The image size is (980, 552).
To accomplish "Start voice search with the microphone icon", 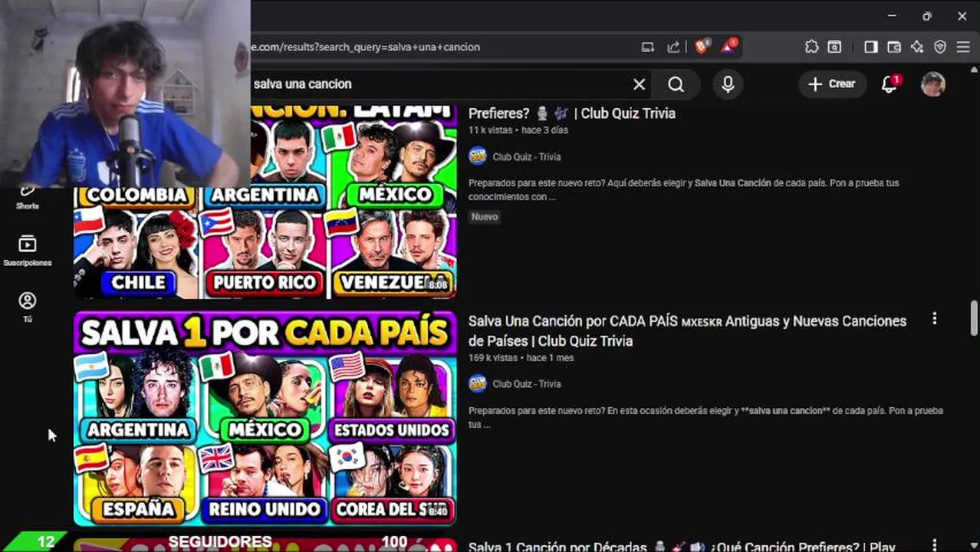I will tap(728, 84).
